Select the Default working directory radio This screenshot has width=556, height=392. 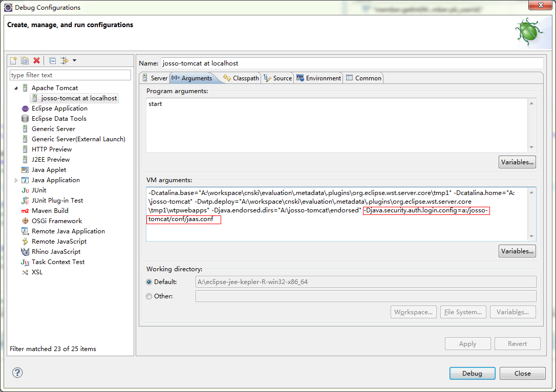149,282
